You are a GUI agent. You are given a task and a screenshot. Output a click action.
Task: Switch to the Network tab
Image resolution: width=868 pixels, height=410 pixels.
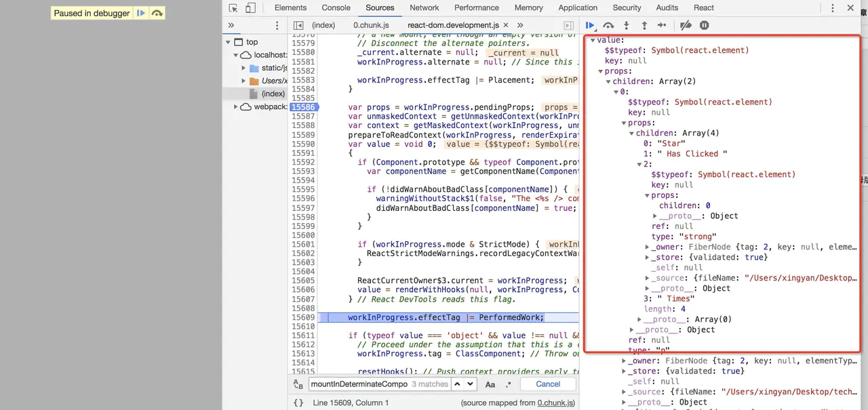coord(424,8)
